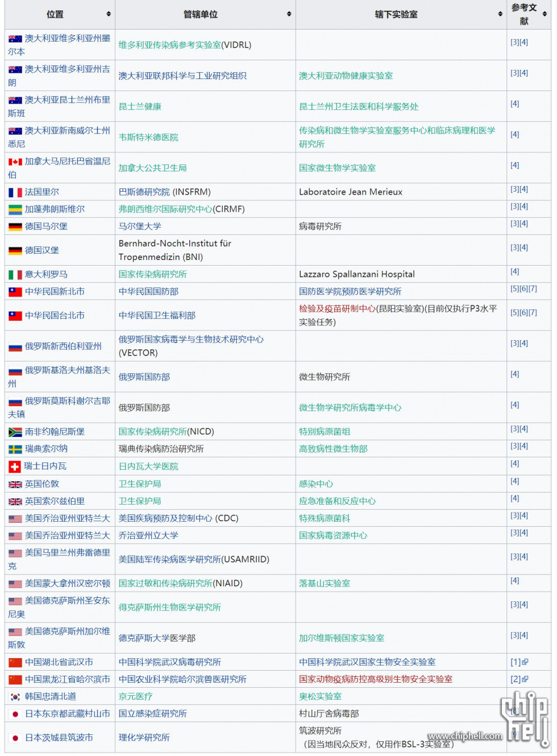
Task: Click the Russian flag next to 俄罗斯新西伯利亚州
Action: pyautogui.click(x=15, y=347)
